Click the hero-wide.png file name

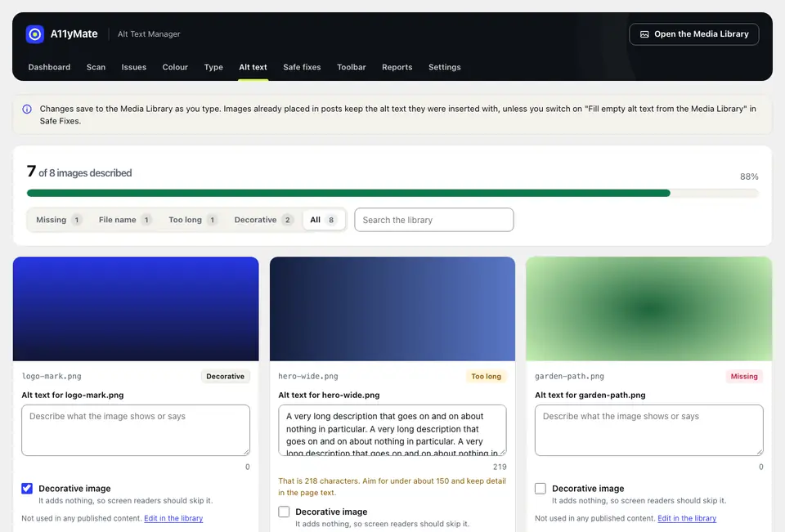pyautogui.click(x=308, y=377)
